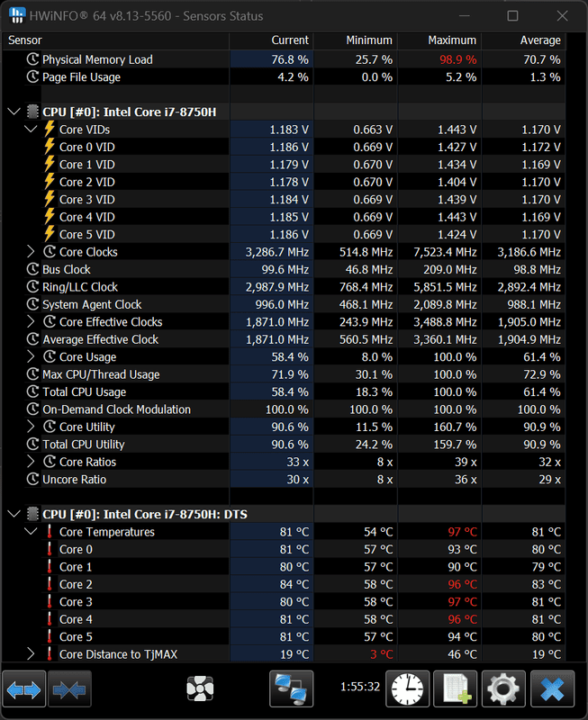Maximize the HWiNFO window
The width and height of the screenshot is (588, 720).
tap(512, 16)
